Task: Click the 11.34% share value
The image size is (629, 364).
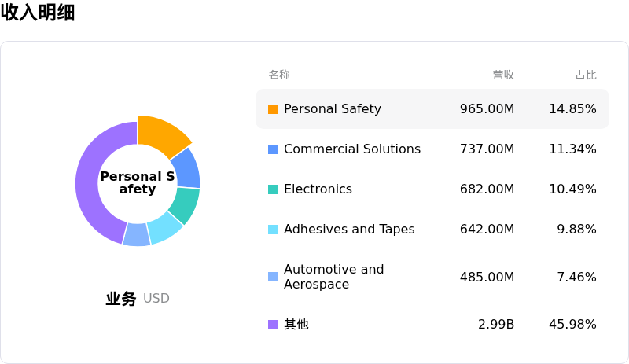Action: coord(572,149)
